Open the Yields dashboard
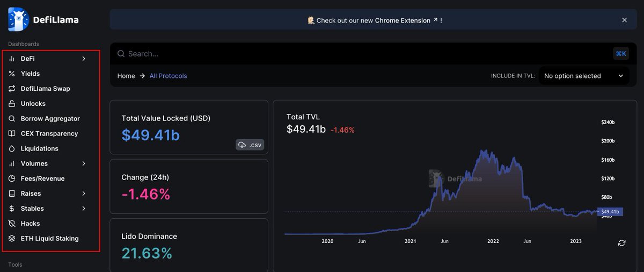 coord(30,74)
